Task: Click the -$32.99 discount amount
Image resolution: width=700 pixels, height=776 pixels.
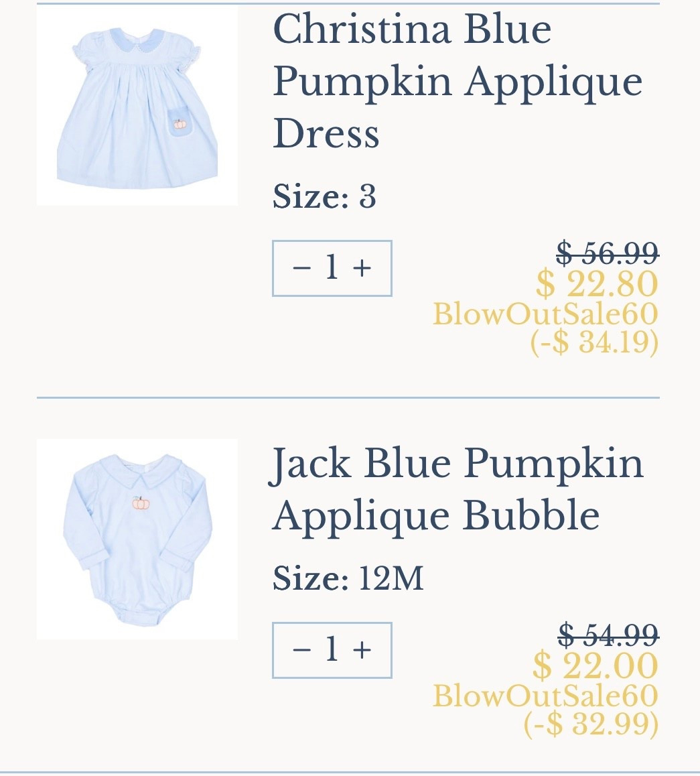Action: click(x=591, y=724)
